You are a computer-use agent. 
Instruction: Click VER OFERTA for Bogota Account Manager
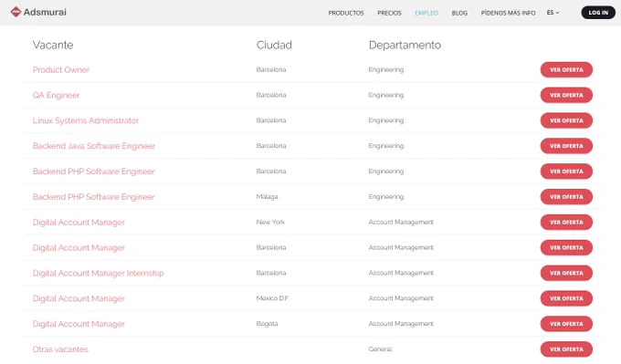click(566, 324)
